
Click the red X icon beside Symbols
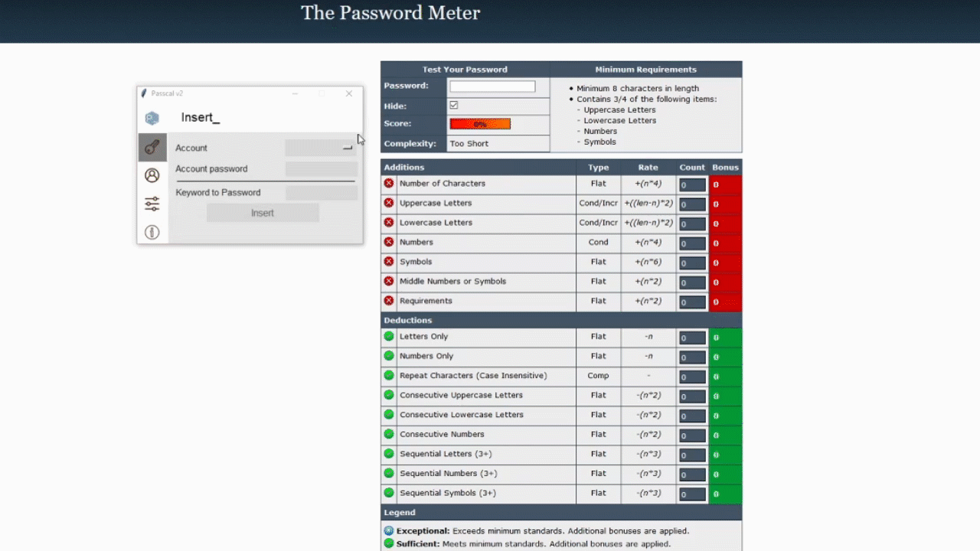pos(389,262)
